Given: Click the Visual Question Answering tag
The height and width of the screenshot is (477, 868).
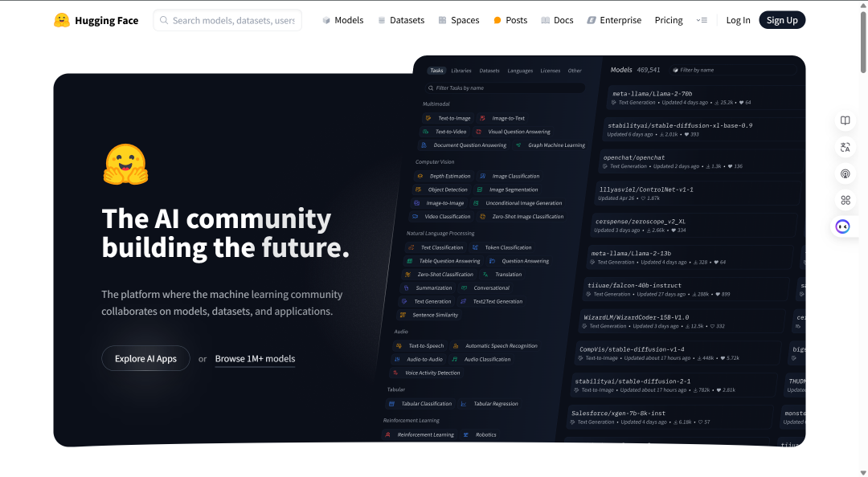Looking at the screenshot, I should tap(513, 132).
